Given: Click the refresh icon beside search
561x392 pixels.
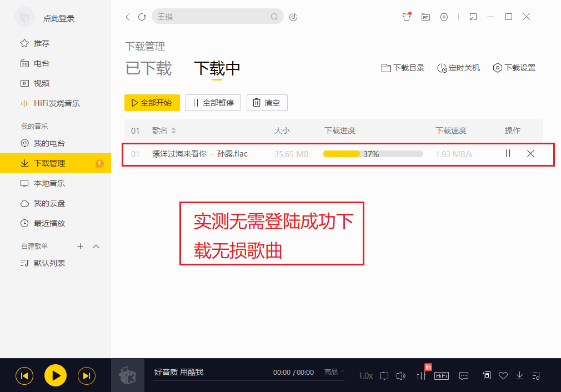Looking at the screenshot, I should click(142, 17).
